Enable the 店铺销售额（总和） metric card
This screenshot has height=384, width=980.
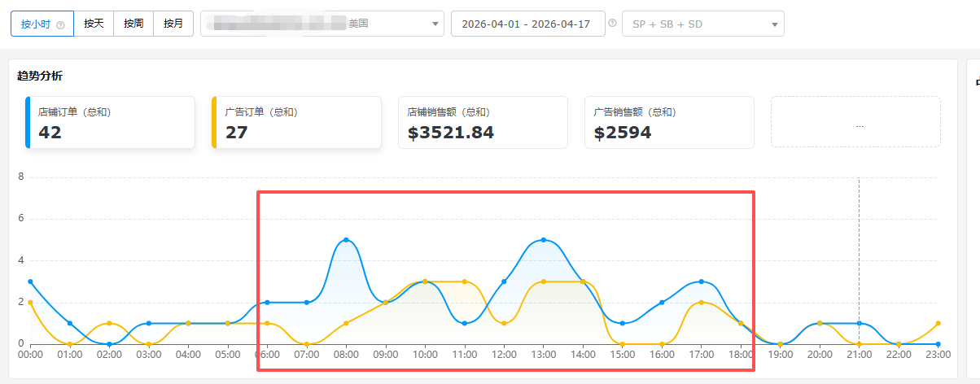(483, 122)
